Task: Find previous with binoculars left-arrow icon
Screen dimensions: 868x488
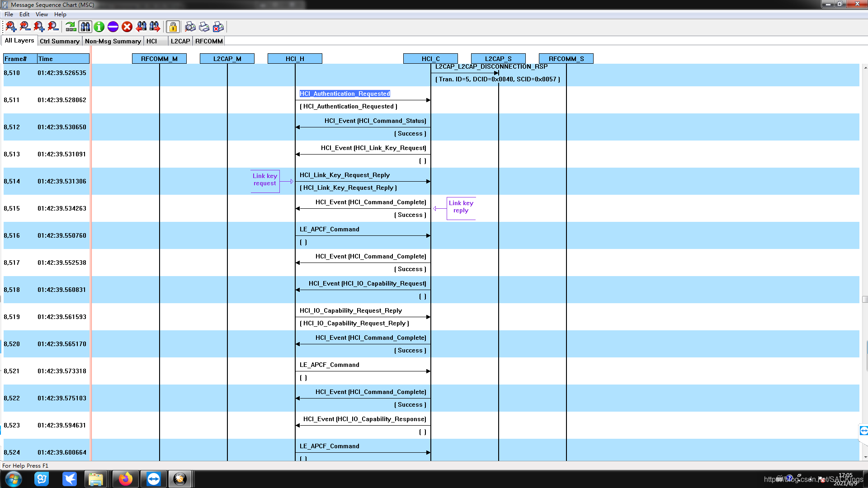Action: (141, 27)
